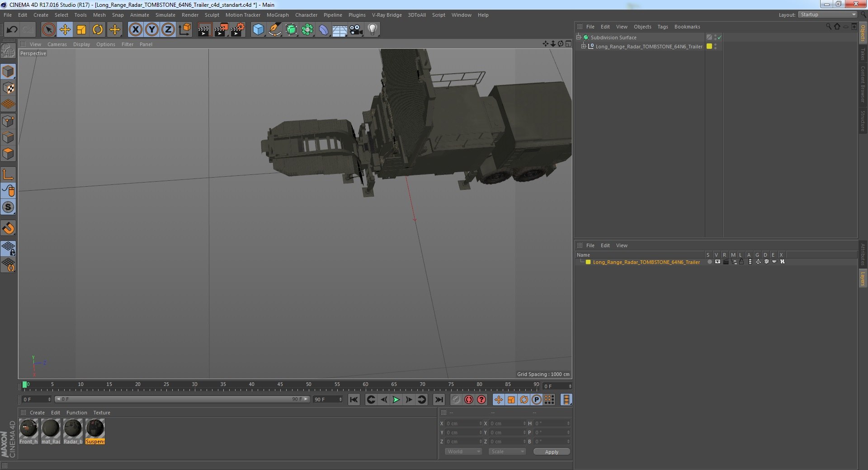This screenshot has width=868, height=470.
Task: Add a Cube primitive object
Action: 258,30
